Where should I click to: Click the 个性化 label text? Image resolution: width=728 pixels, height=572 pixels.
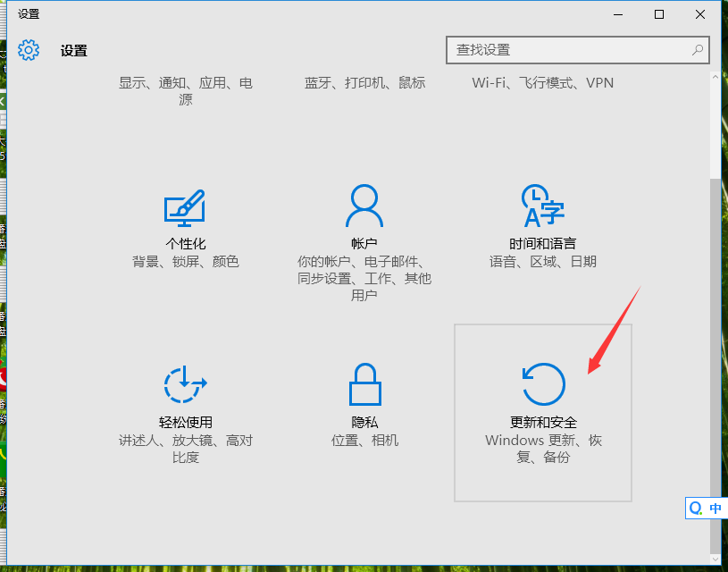[x=185, y=243]
